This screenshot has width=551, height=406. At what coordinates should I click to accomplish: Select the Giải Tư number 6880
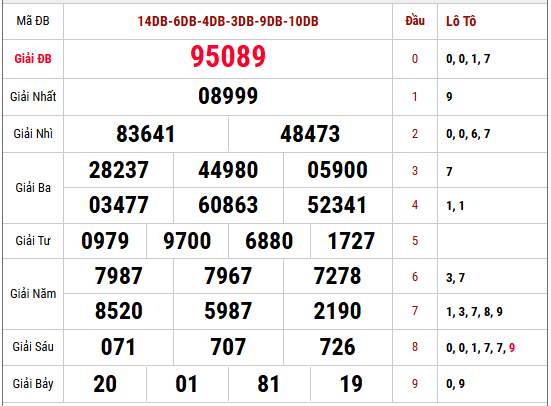click(x=269, y=241)
